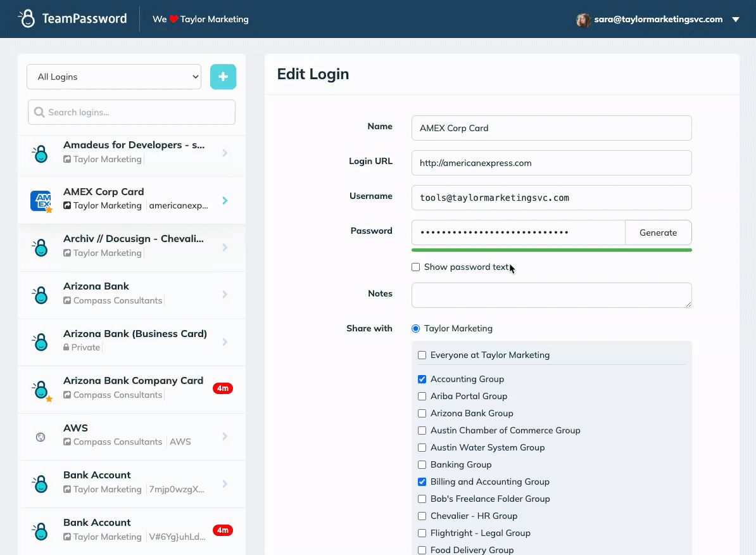The image size is (756, 555).
Task: Check Arizona Bank Group checkbox
Action: pos(422,414)
